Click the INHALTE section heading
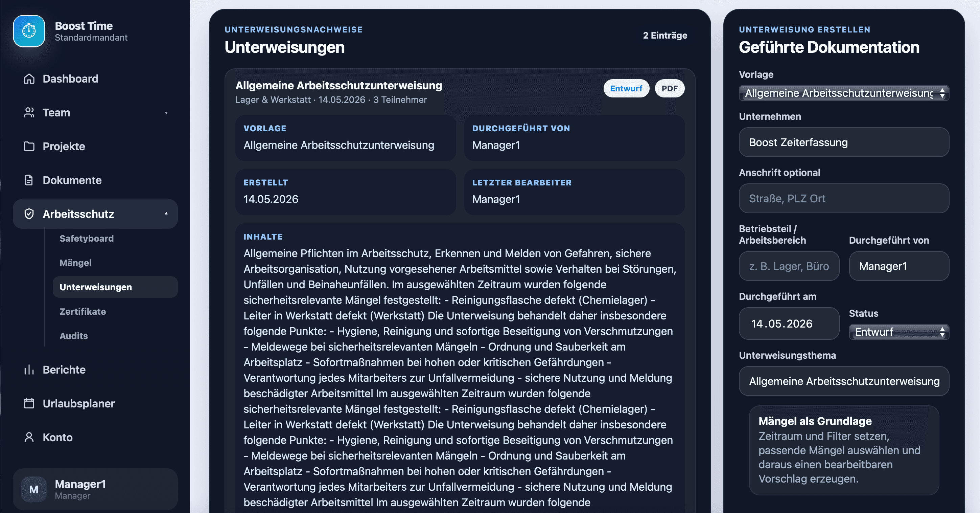Image resolution: width=980 pixels, height=513 pixels. 263,237
